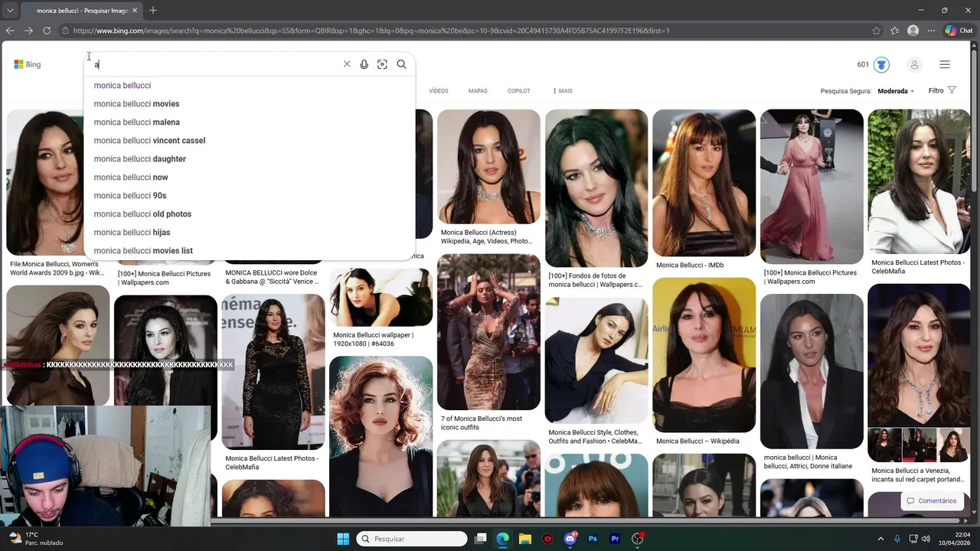Switch to the MAPAS tab

(478, 91)
